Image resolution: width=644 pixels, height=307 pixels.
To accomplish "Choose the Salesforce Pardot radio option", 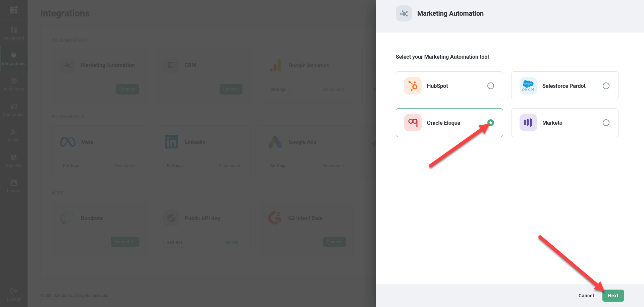I will click(606, 86).
